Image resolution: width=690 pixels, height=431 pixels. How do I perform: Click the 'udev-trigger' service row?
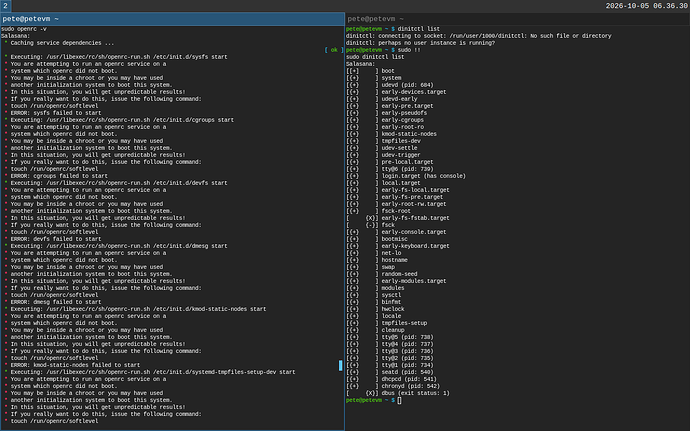(x=383, y=155)
